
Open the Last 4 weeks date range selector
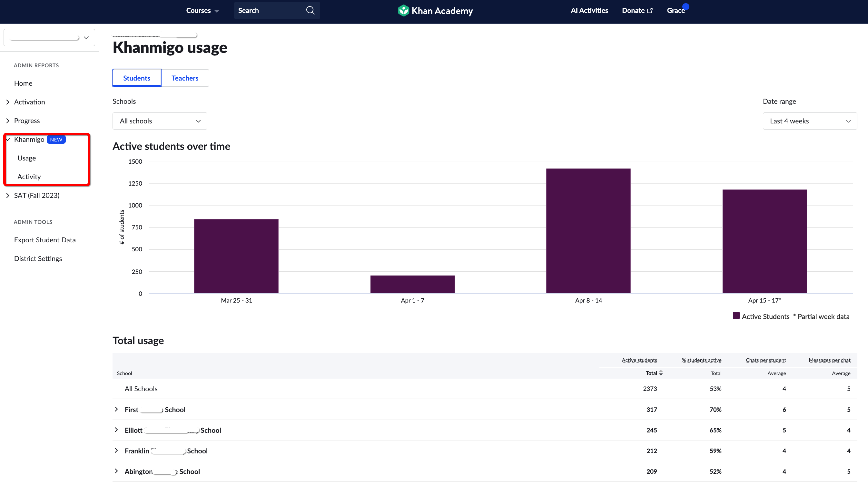coord(810,121)
